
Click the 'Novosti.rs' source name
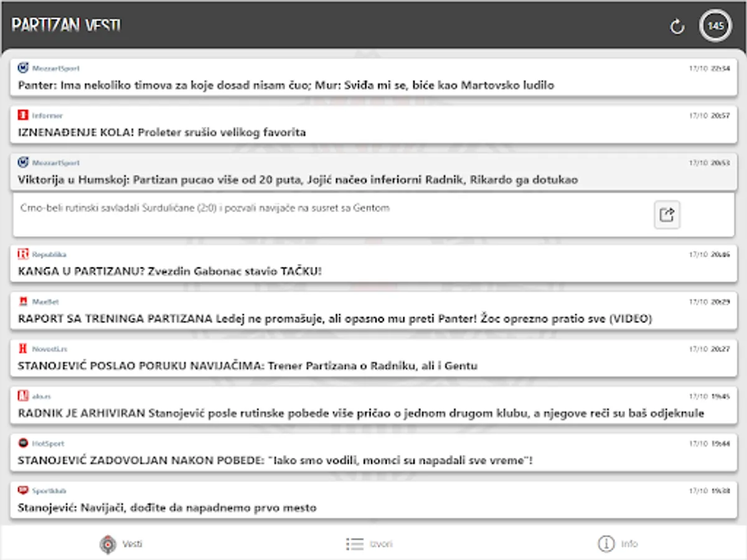(x=49, y=349)
